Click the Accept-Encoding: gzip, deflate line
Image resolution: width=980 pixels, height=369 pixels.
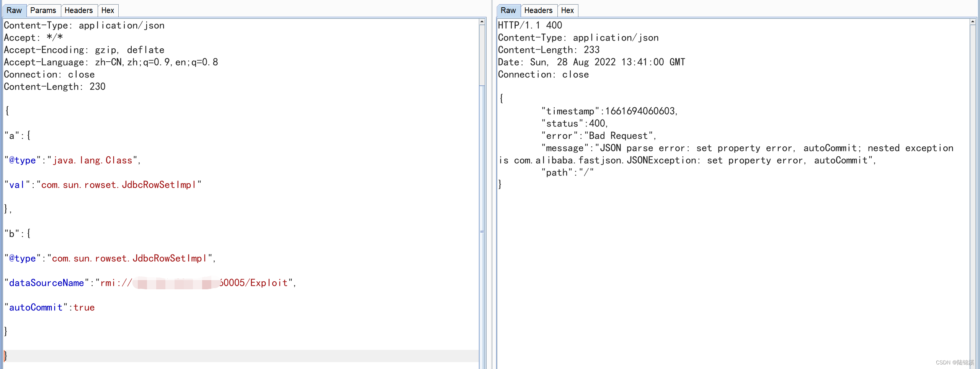tap(84, 50)
